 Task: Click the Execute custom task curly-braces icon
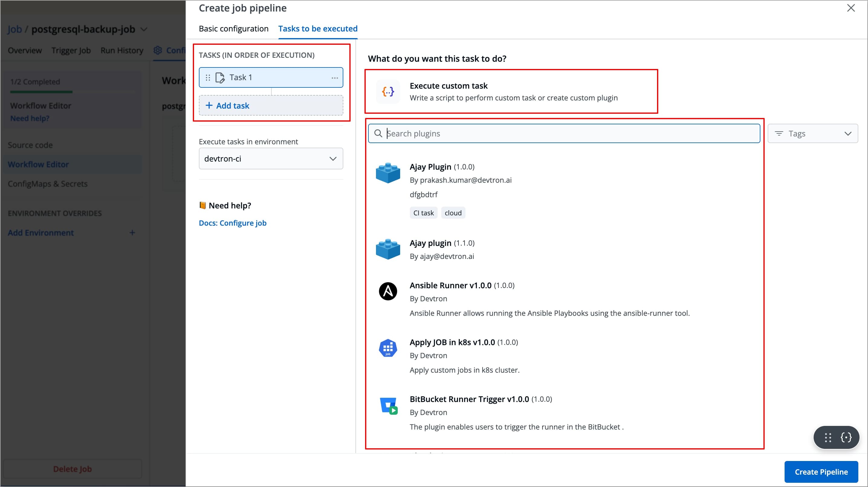[388, 91]
